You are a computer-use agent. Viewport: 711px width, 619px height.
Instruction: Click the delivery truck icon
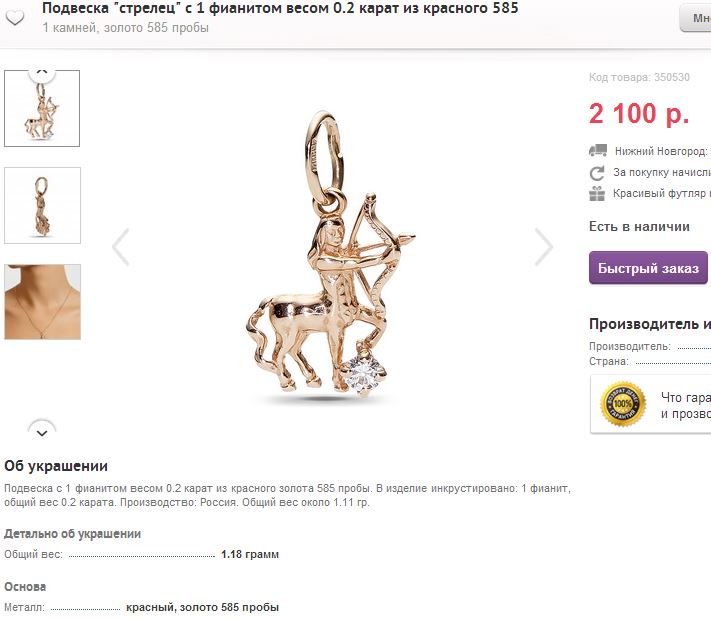pos(598,151)
